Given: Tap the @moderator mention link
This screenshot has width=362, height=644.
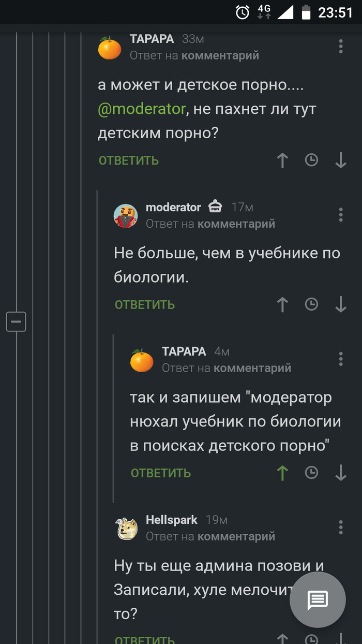Looking at the screenshot, I should [x=142, y=110].
